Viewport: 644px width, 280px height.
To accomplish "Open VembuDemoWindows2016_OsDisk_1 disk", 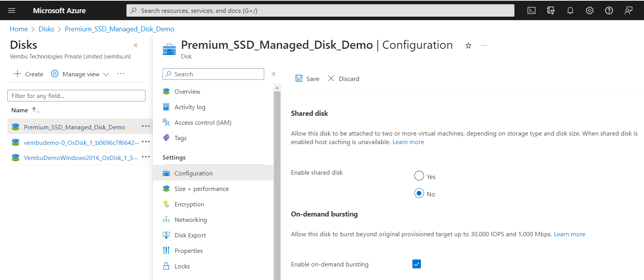I will (81, 158).
